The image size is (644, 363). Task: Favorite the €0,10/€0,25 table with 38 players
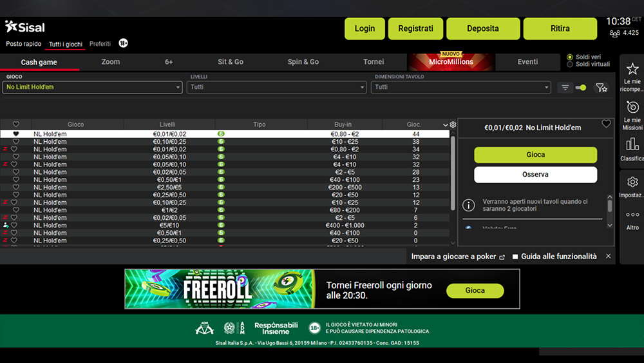(x=16, y=141)
